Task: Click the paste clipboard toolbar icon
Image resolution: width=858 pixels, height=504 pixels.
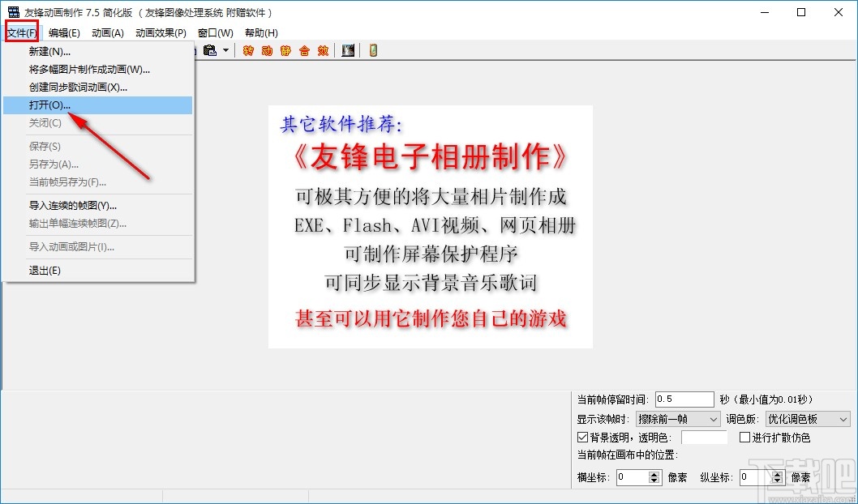Action: 210,50
